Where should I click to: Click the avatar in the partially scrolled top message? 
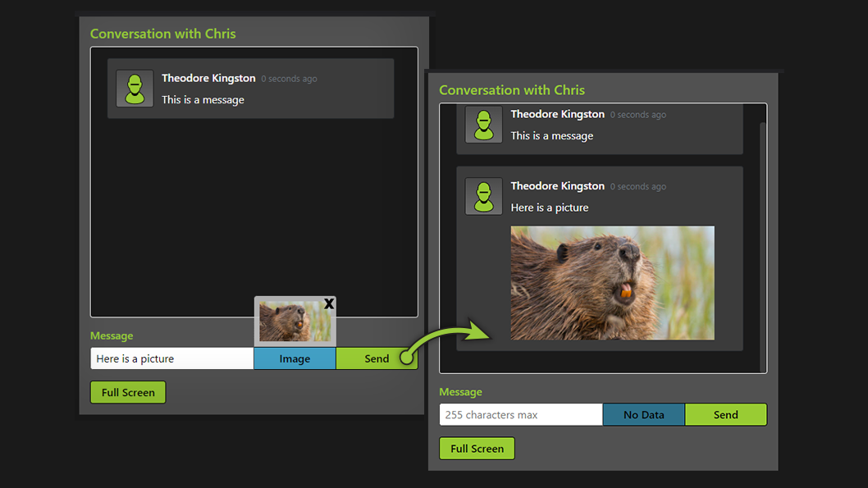(x=483, y=125)
